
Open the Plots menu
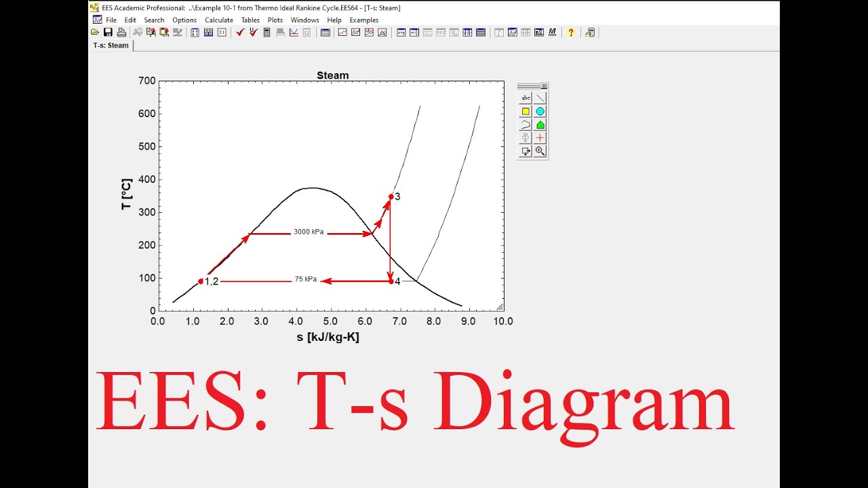point(275,20)
